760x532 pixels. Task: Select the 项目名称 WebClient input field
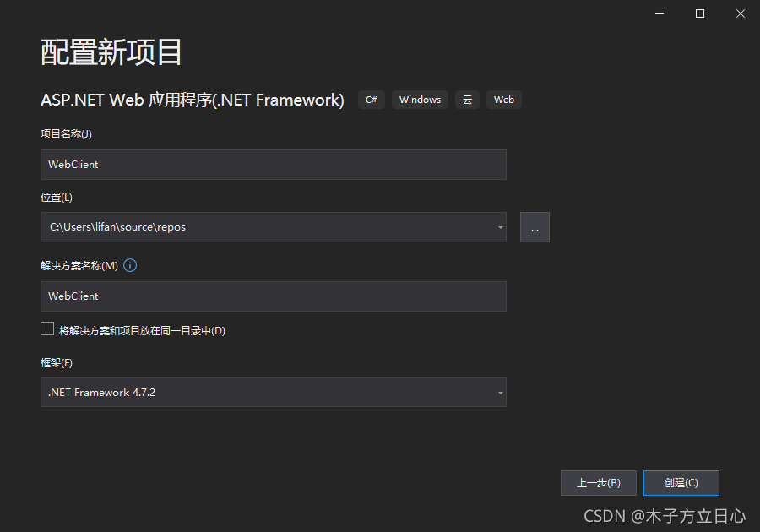coord(274,164)
